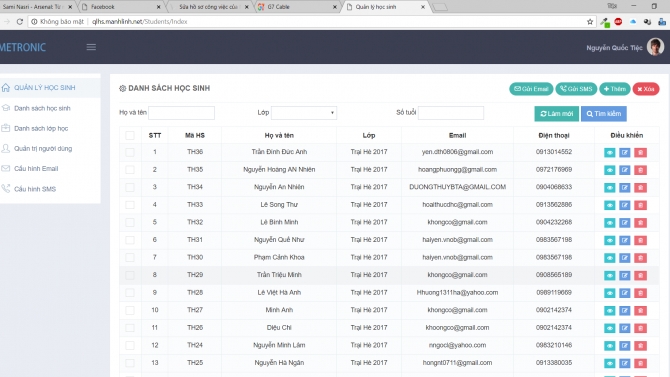
Task: Click the gear icon beside Danh sách học sinh
Action: (122, 88)
